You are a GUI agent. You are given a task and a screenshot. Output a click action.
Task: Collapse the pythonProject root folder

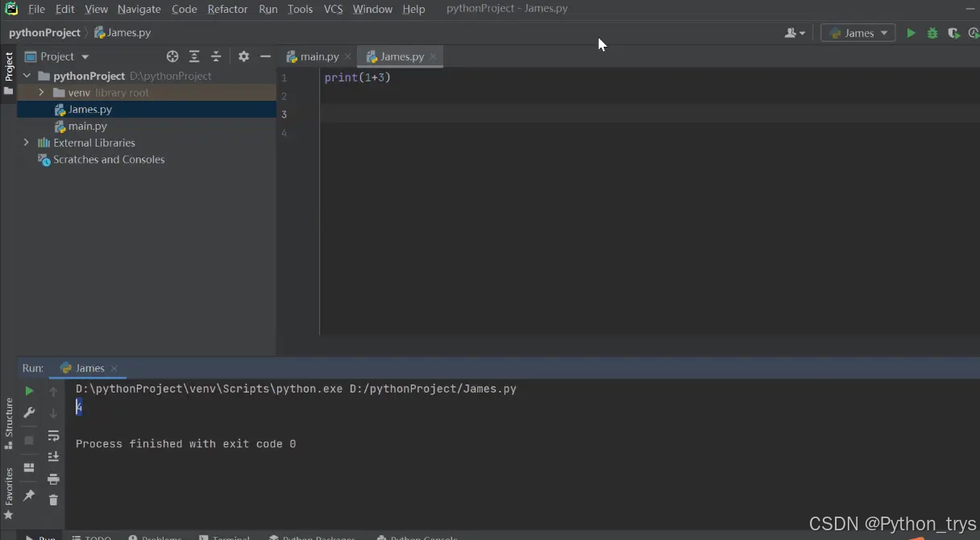click(27, 76)
